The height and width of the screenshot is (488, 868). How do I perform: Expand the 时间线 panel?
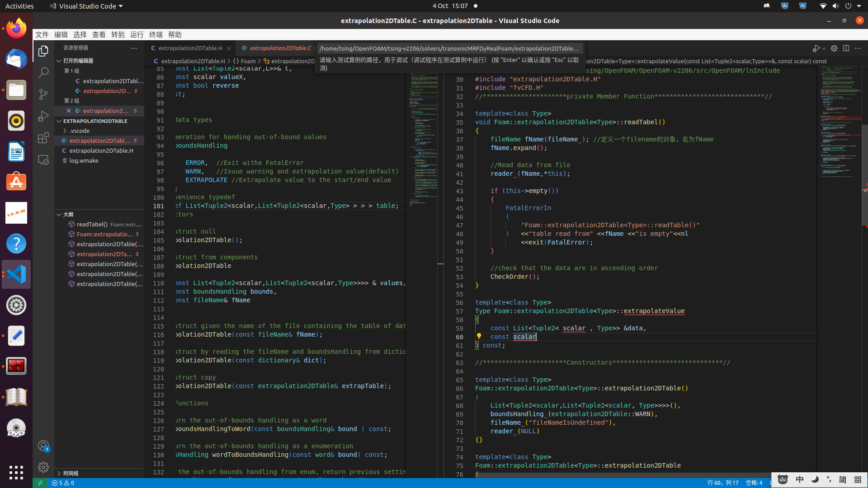coord(71,473)
